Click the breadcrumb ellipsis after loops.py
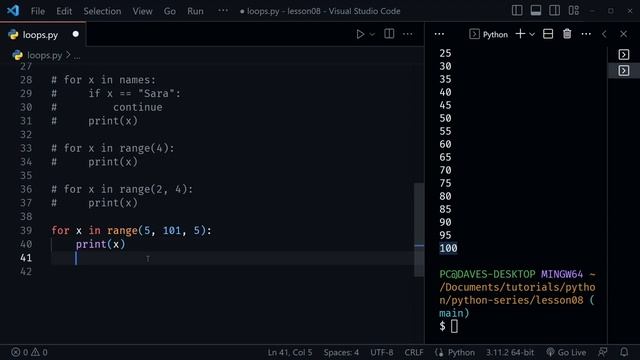Image resolution: width=640 pixels, height=360 pixels. pyautogui.click(x=77, y=56)
